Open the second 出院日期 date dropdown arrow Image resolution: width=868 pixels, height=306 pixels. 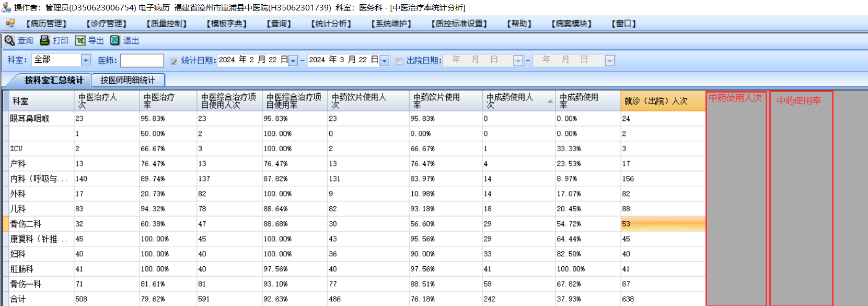(x=609, y=61)
